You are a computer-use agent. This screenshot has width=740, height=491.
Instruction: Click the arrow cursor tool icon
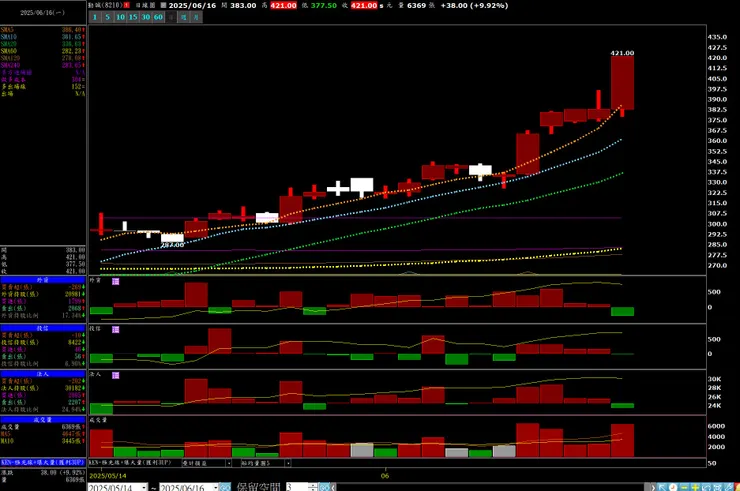[x=662, y=487]
